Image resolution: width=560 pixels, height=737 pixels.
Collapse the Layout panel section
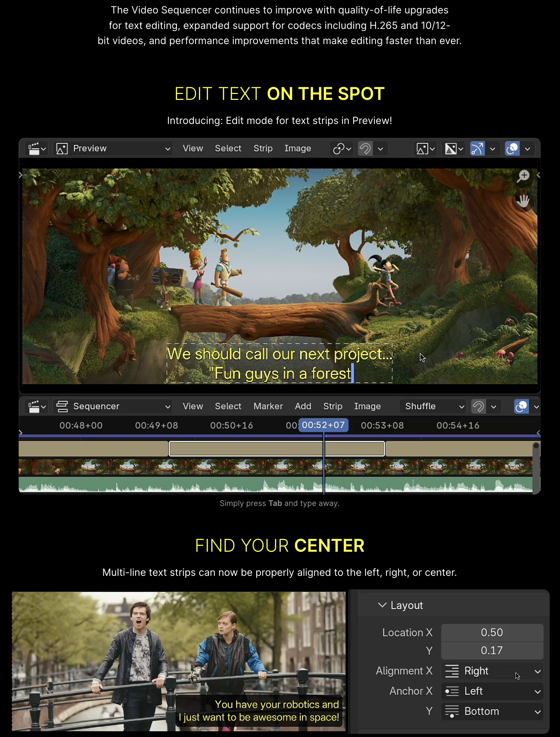[x=382, y=605]
